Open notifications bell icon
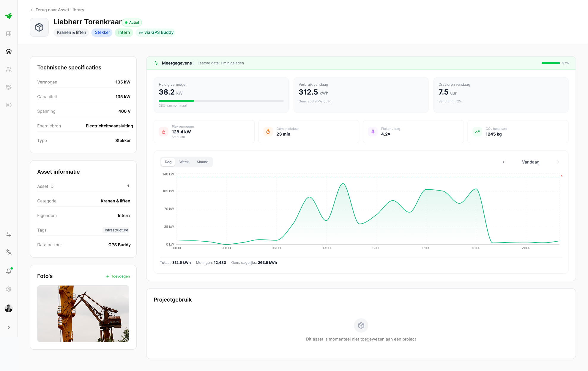Image resolution: width=588 pixels, height=371 pixels. tap(9, 271)
